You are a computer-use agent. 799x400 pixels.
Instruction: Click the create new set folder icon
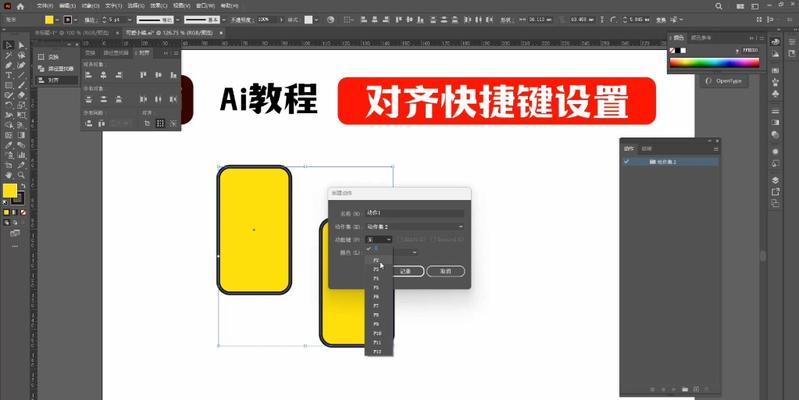click(x=685, y=389)
